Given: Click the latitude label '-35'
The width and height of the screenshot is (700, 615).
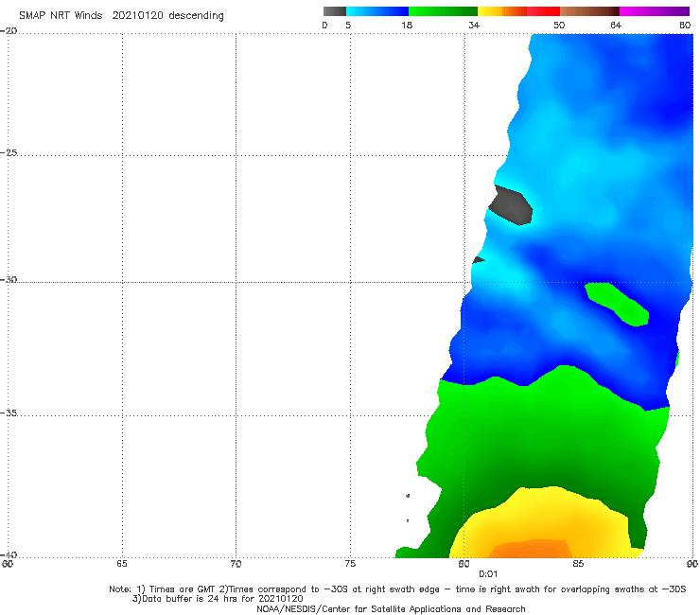Looking at the screenshot, I should coord(9,413).
